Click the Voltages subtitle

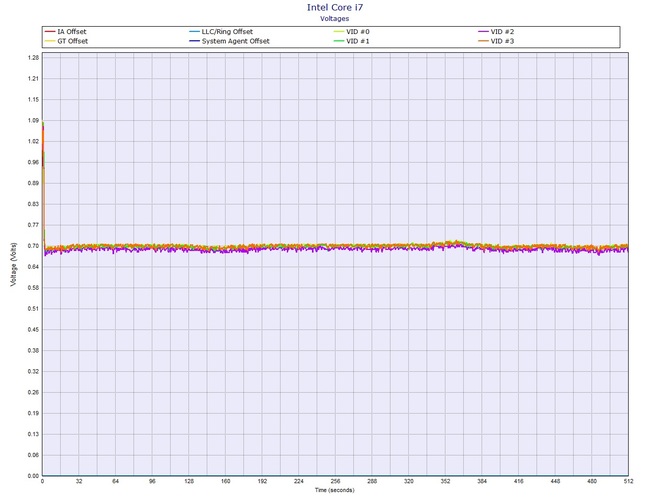(335, 18)
